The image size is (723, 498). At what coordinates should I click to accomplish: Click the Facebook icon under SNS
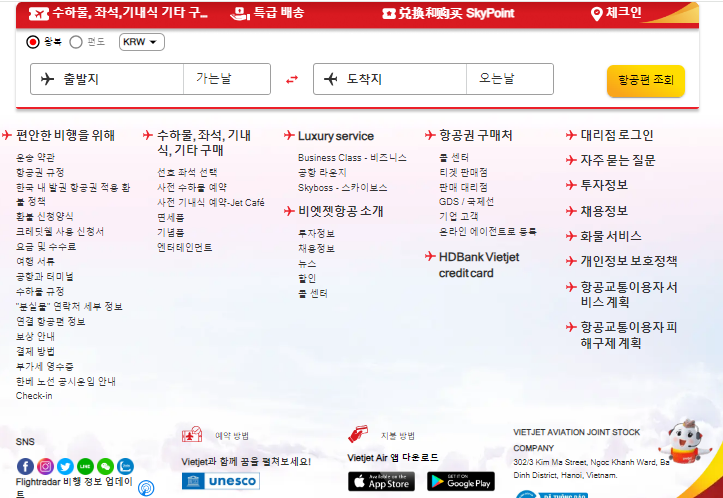click(x=25, y=466)
